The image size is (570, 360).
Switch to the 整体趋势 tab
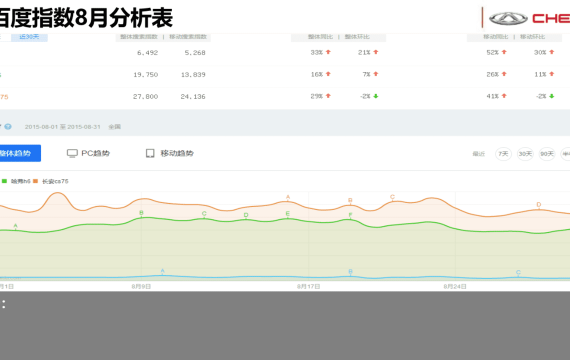coord(19,153)
